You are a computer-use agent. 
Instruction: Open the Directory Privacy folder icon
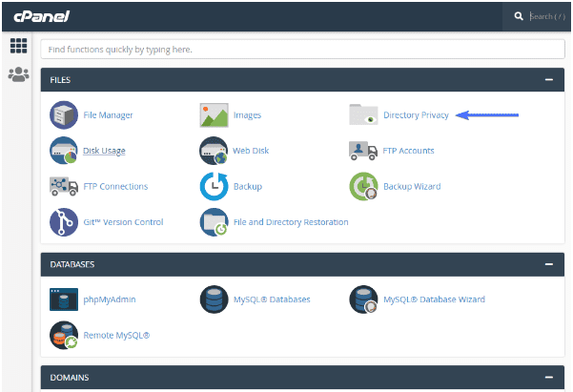pos(363,114)
